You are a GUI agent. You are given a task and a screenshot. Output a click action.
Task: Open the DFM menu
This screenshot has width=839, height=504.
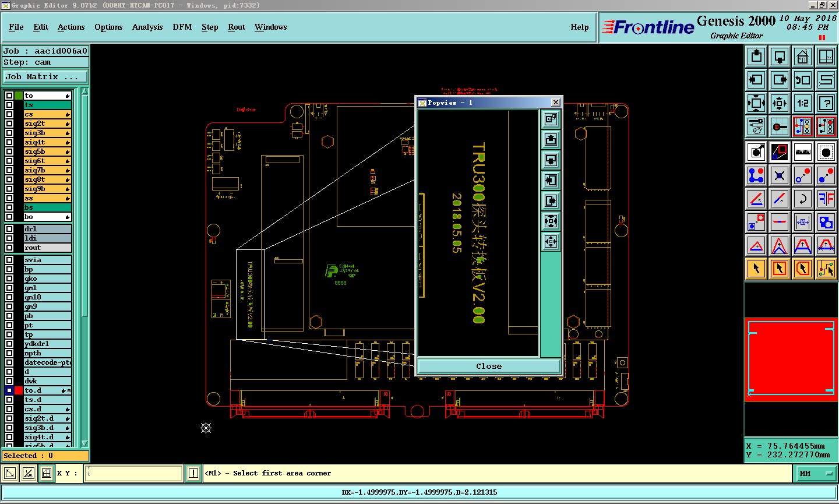(182, 27)
